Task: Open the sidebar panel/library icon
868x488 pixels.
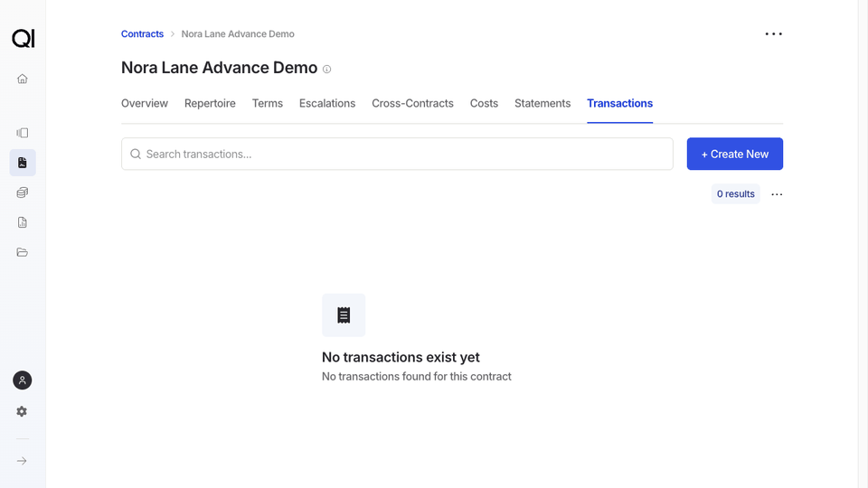Action: [x=22, y=133]
